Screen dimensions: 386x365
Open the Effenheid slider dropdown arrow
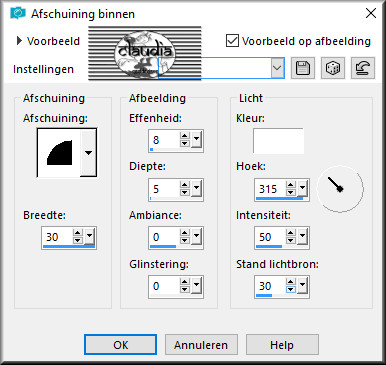click(x=196, y=138)
